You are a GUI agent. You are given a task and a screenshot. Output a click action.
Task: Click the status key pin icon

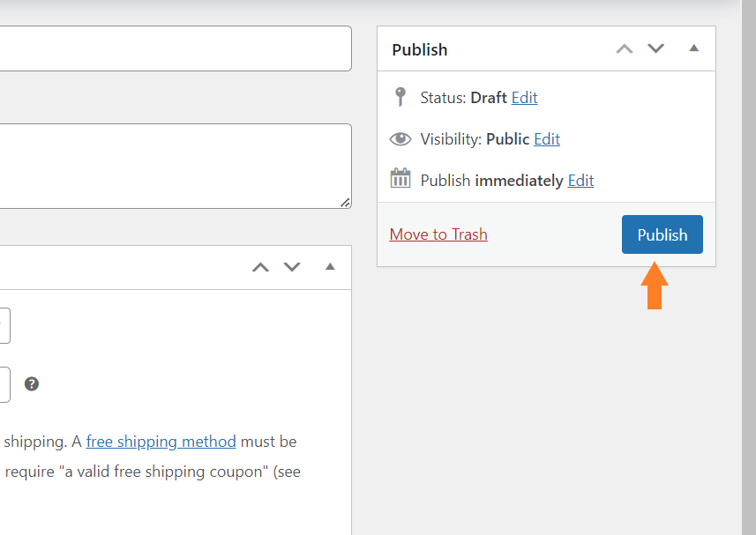(400, 97)
